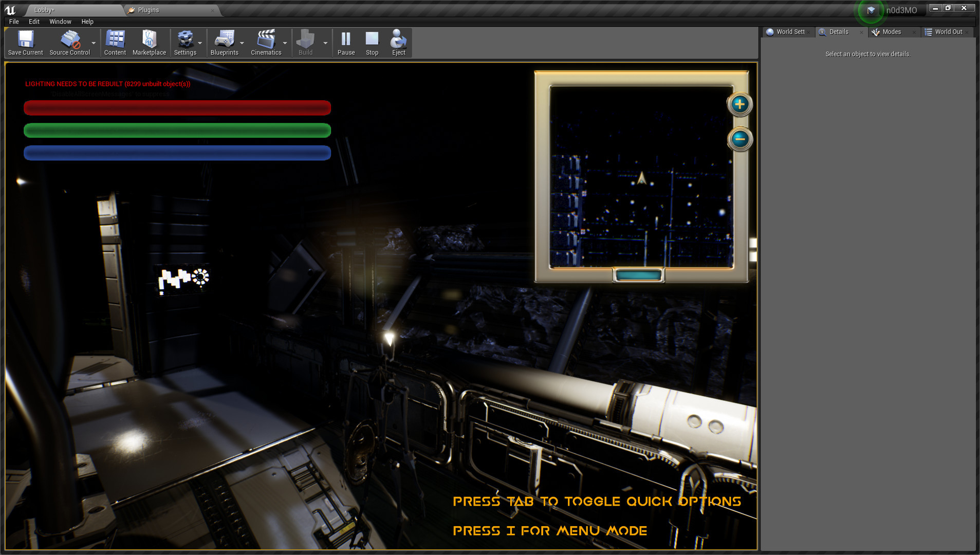
Task: Click the n0d3MO project name label
Action: (901, 10)
